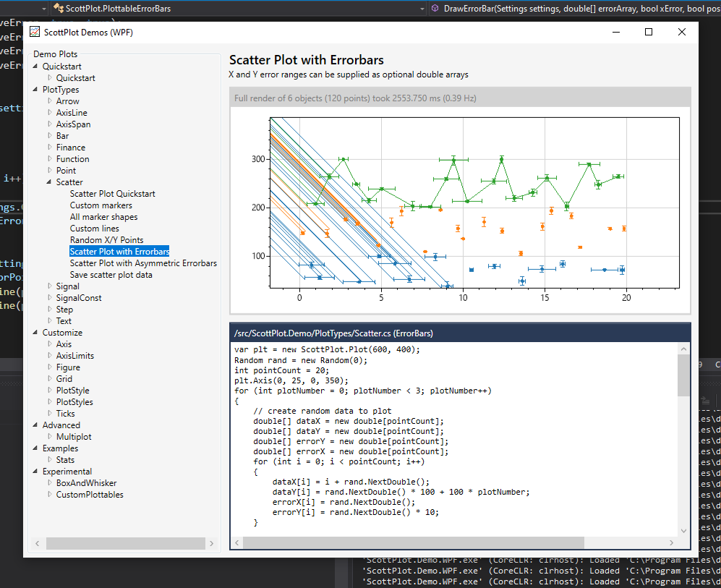Image resolution: width=721 pixels, height=588 pixels.
Task: Select the Scatter Plot Quickstart demo
Action: coord(112,193)
